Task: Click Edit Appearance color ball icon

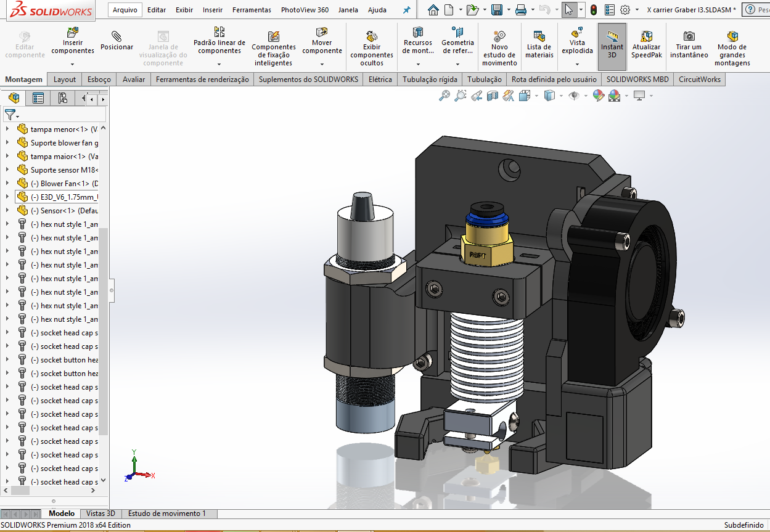Action: click(598, 96)
